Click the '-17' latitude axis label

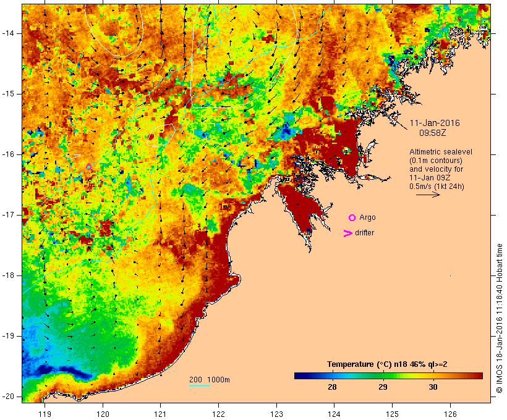pos(8,215)
